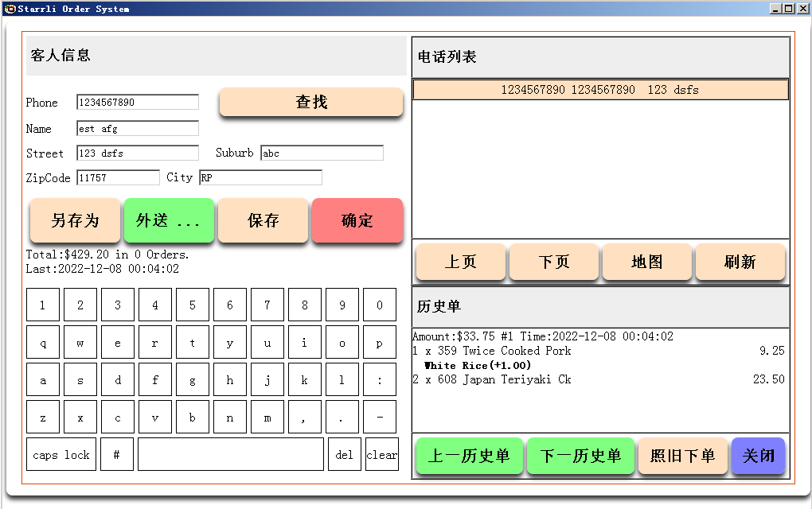Image resolution: width=812 pixels, height=509 pixels.
Task: Select phone list entry 1234567890
Action: pos(600,90)
